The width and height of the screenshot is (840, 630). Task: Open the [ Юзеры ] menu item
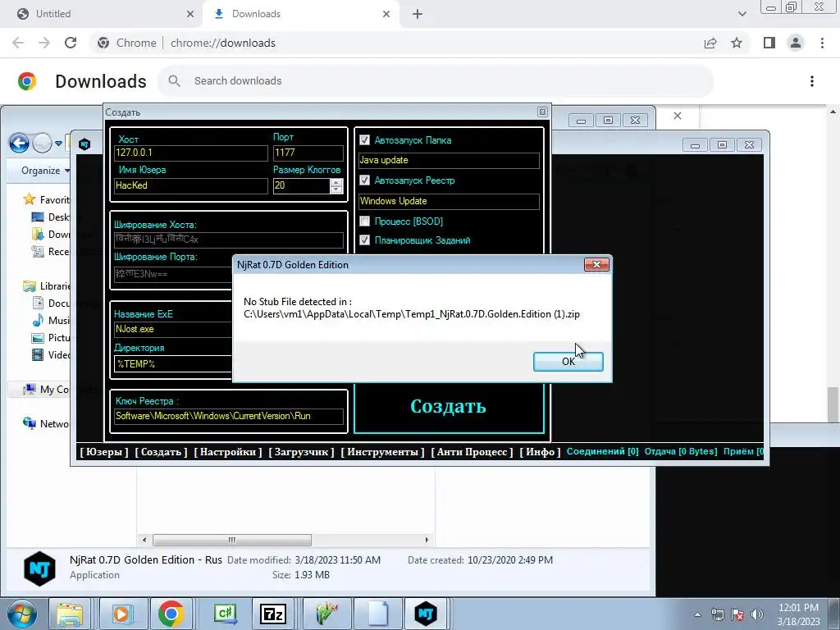tap(104, 452)
